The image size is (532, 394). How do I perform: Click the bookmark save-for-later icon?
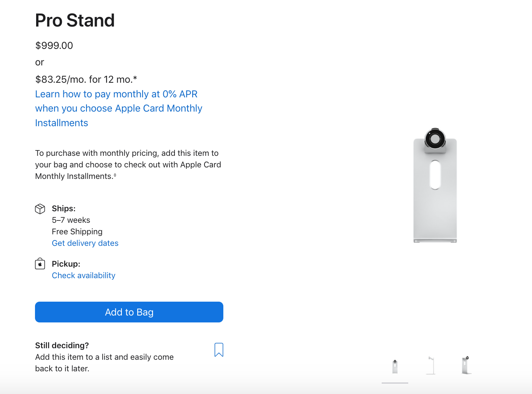pyautogui.click(x=219, y=350)
